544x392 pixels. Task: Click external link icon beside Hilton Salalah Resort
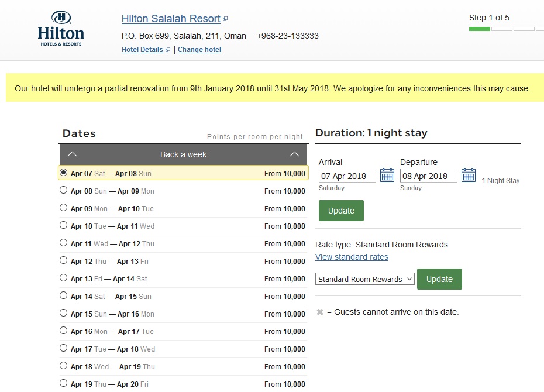pos(226,19)
